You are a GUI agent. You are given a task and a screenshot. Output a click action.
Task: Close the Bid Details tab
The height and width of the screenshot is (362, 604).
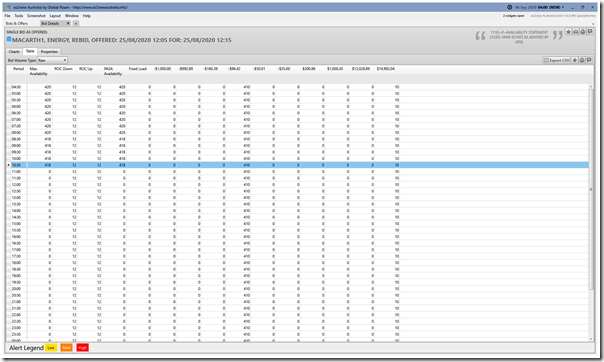tap(68, 23)
